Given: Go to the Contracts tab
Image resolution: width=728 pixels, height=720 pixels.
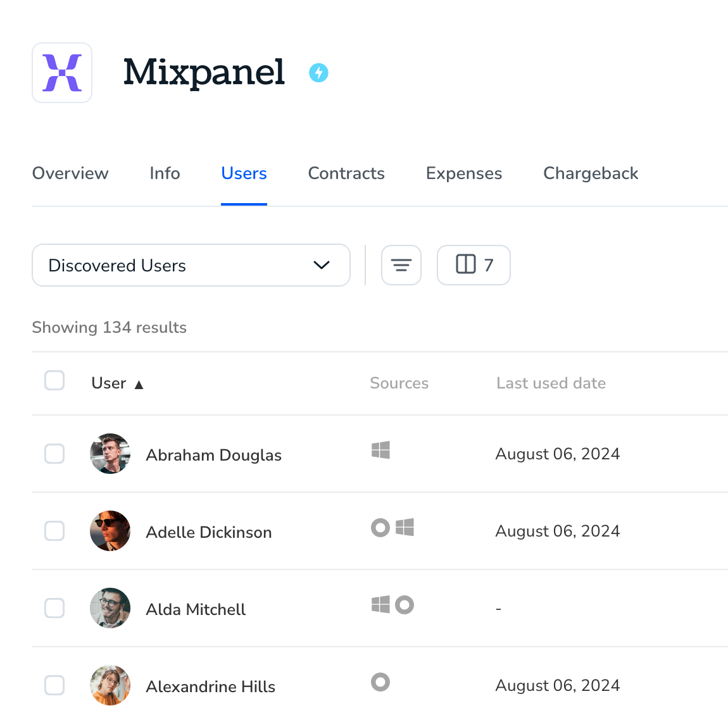Looking at the screenshot, I should [346, 173].
